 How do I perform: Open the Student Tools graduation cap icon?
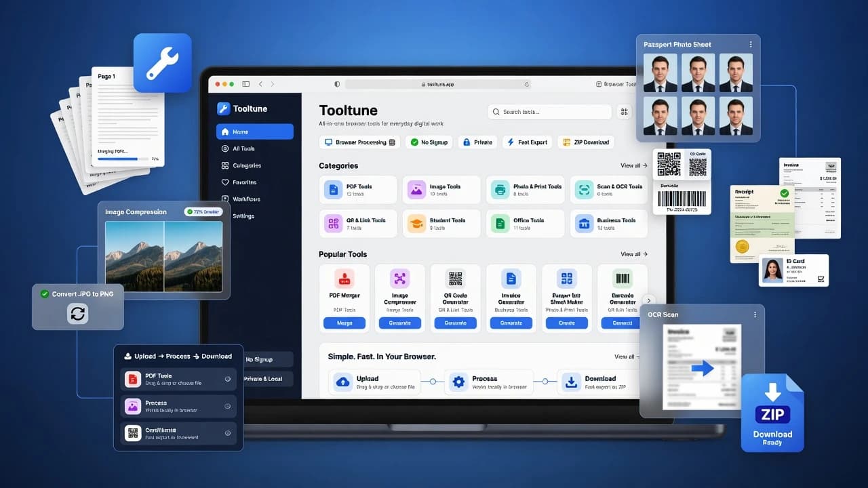[x=416, y=224]
